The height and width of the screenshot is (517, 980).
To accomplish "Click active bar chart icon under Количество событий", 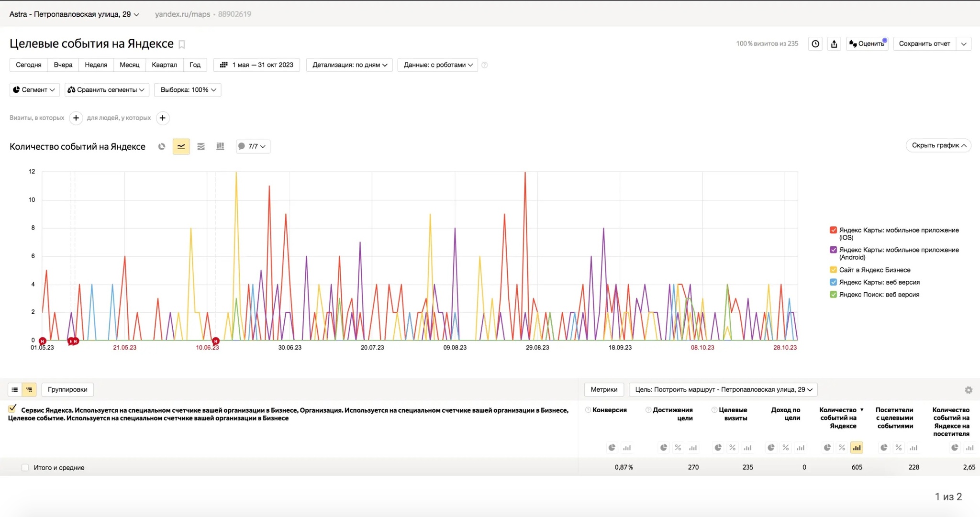I will pyautogui.click(x=857, y=448).
